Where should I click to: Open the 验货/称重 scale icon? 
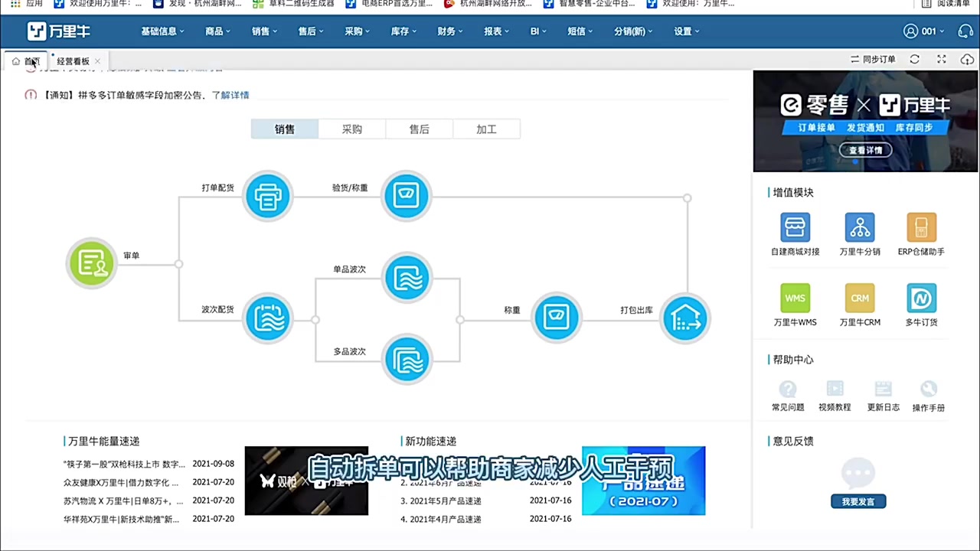[x=407, y=197]
